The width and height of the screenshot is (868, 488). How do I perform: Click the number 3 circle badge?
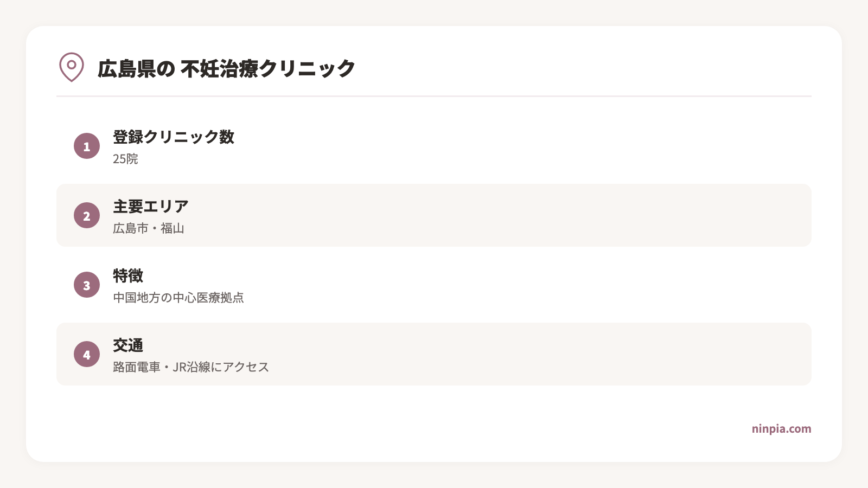coord(87,285)
